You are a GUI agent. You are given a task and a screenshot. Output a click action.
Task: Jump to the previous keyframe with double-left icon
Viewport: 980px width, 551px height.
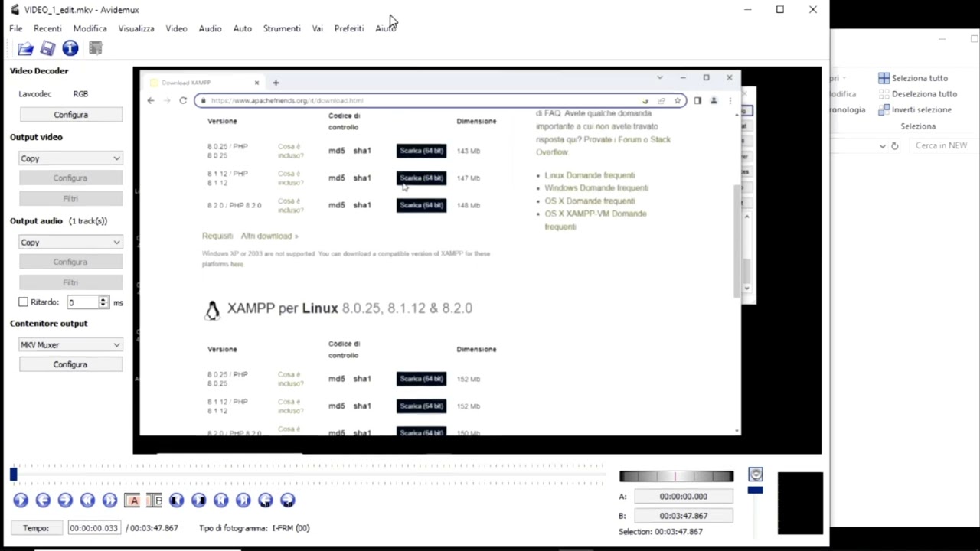[87, 500]
